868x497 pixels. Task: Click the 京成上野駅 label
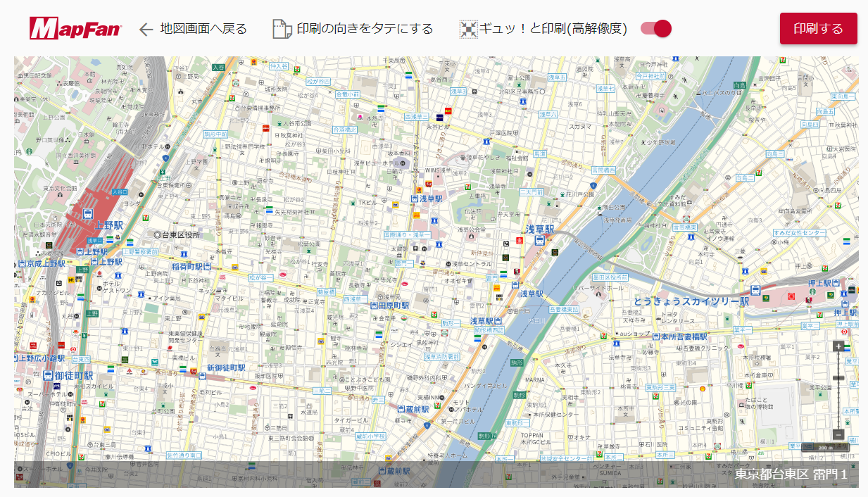46,263
